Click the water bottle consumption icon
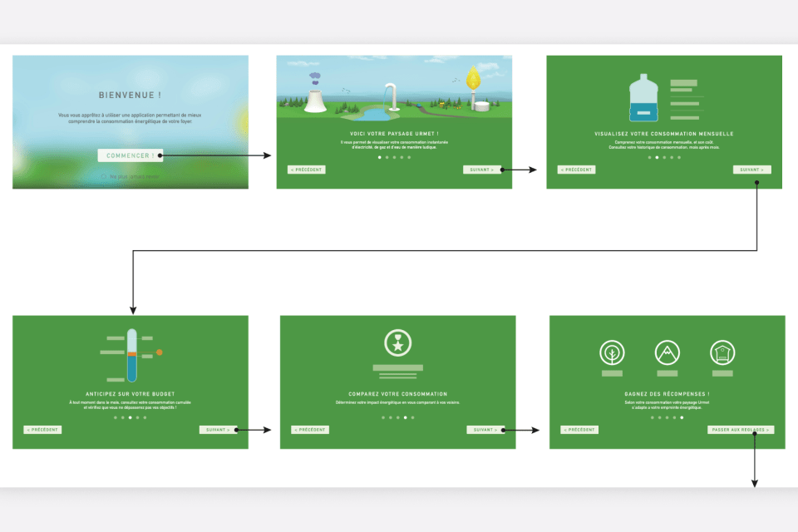 click(x=643, y=98)
